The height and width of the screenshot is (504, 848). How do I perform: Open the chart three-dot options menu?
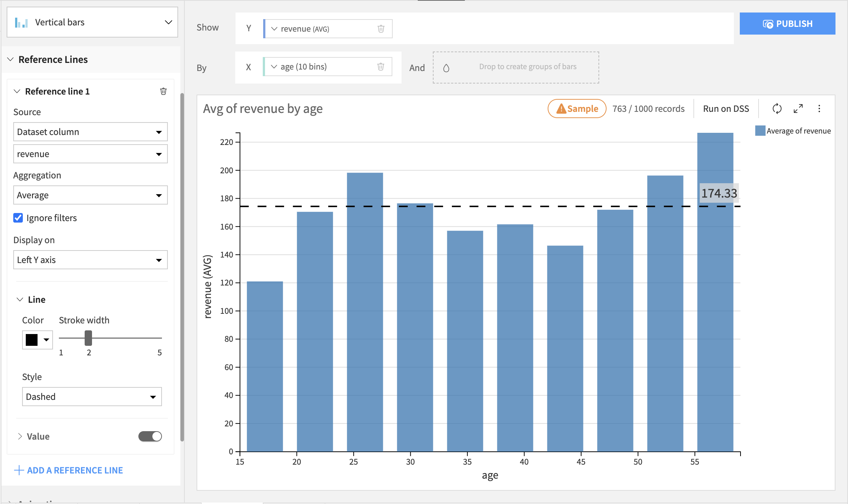[819, 109]
